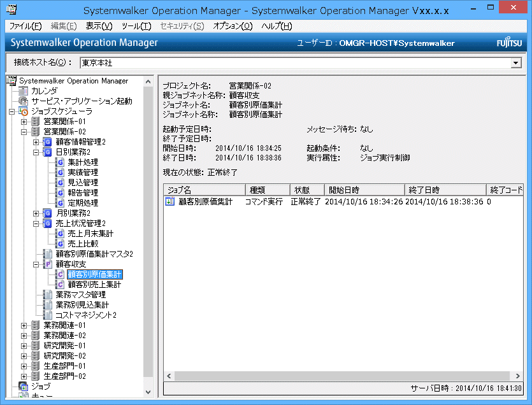Viewport: 532px width, 405px height.
Task: Click the 顧客別原価集計マスタ2 document icon
Action: (48, 254)
